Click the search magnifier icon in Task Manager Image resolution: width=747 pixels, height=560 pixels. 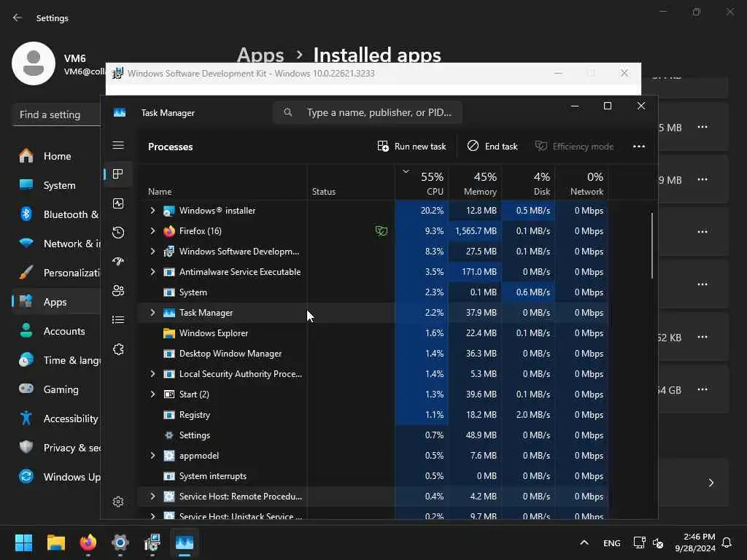click(287, 112)
